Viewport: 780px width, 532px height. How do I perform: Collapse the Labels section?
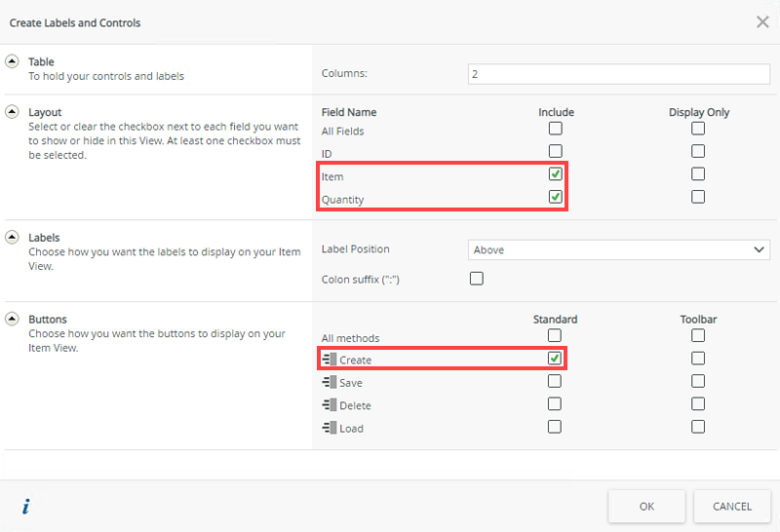pyautogui.click(x=13, y=237)
